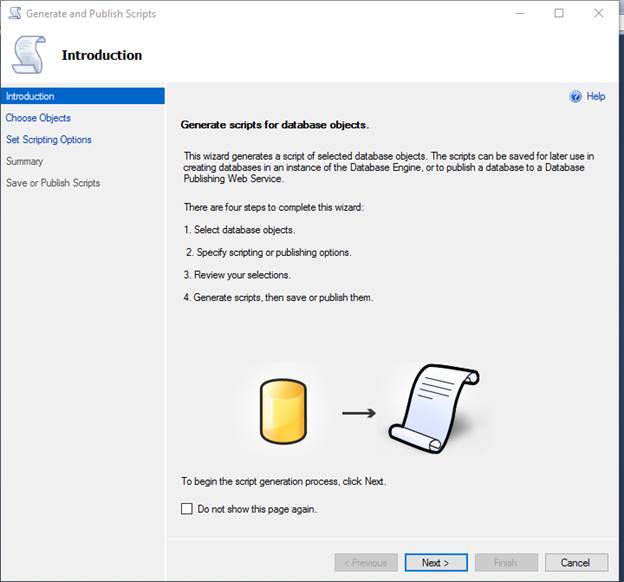Enable 'Do not show this page again'
Image resolution: width=624 pixels, height=582 pixels.
(187, 509)
